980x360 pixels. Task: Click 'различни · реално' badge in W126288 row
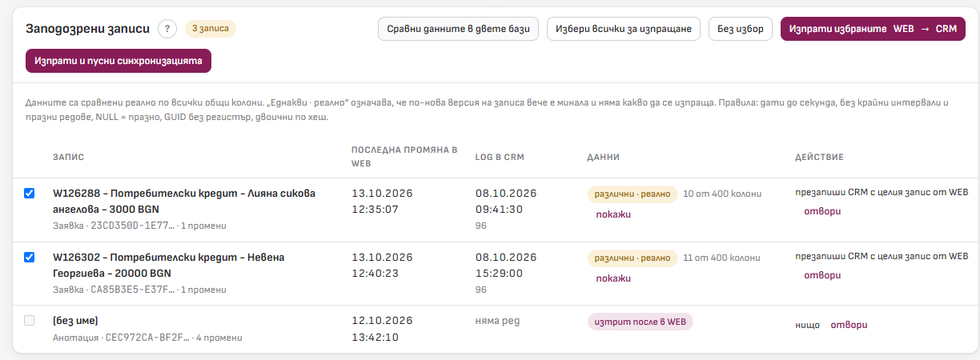(633, 194)
